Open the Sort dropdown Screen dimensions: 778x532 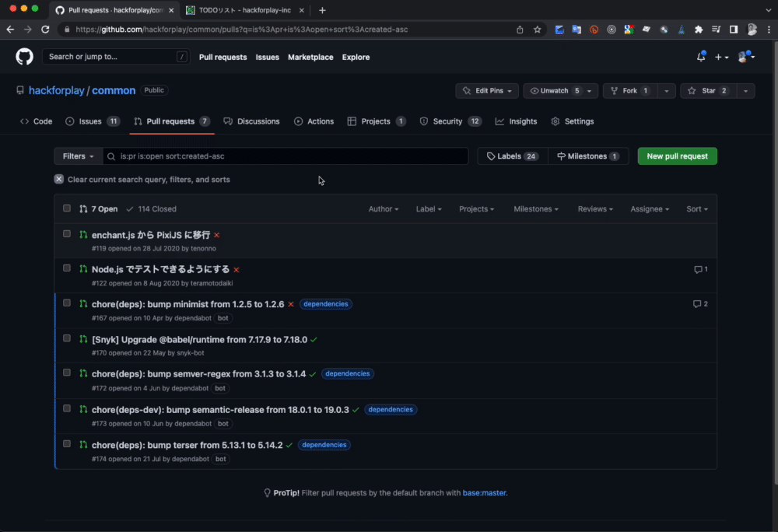click(x=696, y=208)
